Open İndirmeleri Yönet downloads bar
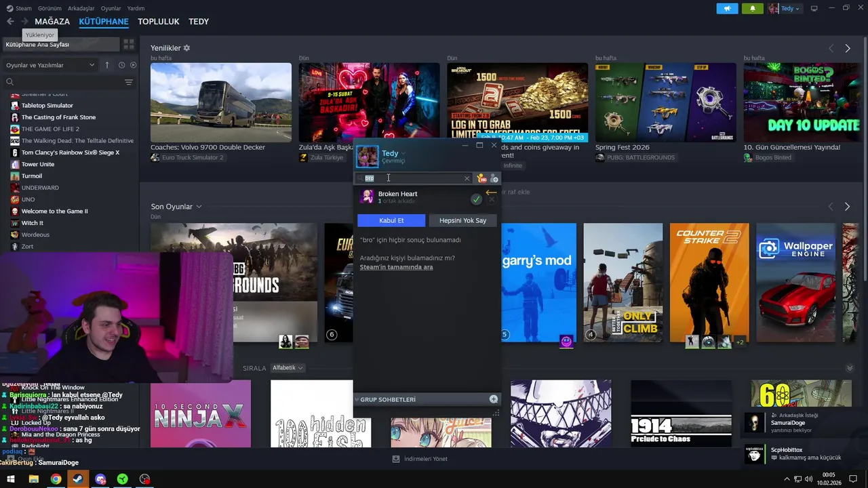The width and height of the screenshot is (868, 488). click(420, 459)
